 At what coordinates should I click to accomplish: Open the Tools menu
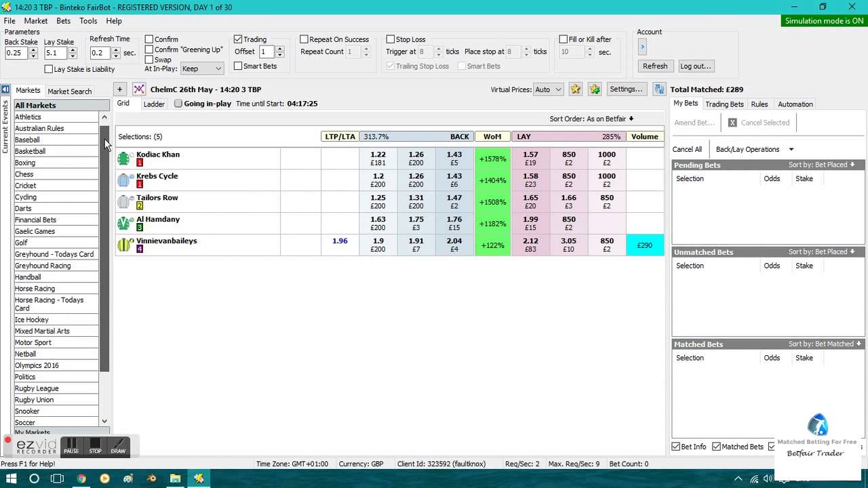coord(88,21)
